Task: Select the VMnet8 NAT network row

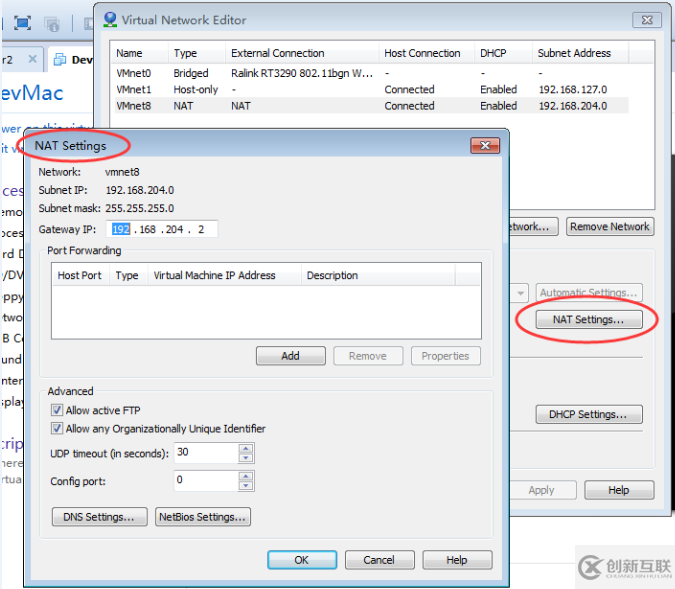Action: (371, 106)
